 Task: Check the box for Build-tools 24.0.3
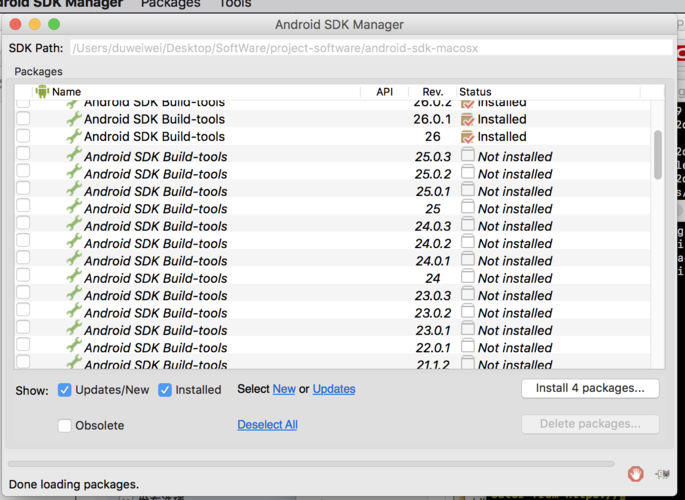tap(23, 223)
